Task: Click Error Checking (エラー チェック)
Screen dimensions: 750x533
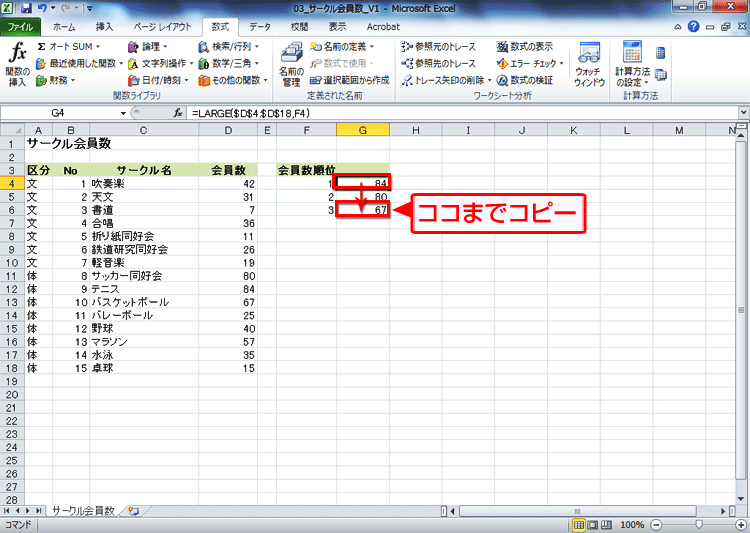Action: tap(530, 63)
